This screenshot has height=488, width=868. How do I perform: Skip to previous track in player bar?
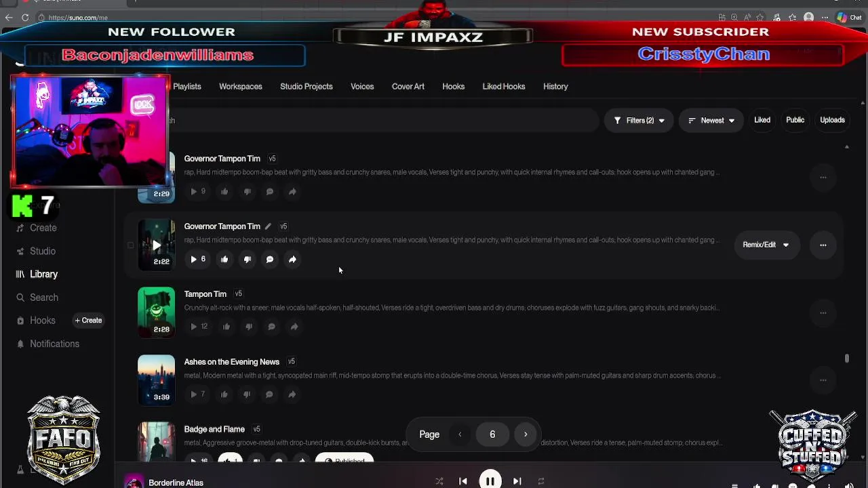pos(463,481)
